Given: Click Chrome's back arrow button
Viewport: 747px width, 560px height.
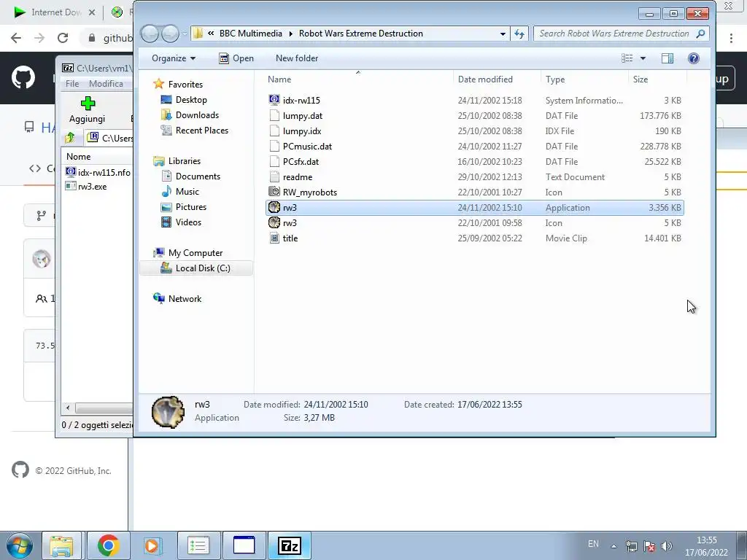Looking at the screenshot, I should pyautogui.click(x=16, y=38).
